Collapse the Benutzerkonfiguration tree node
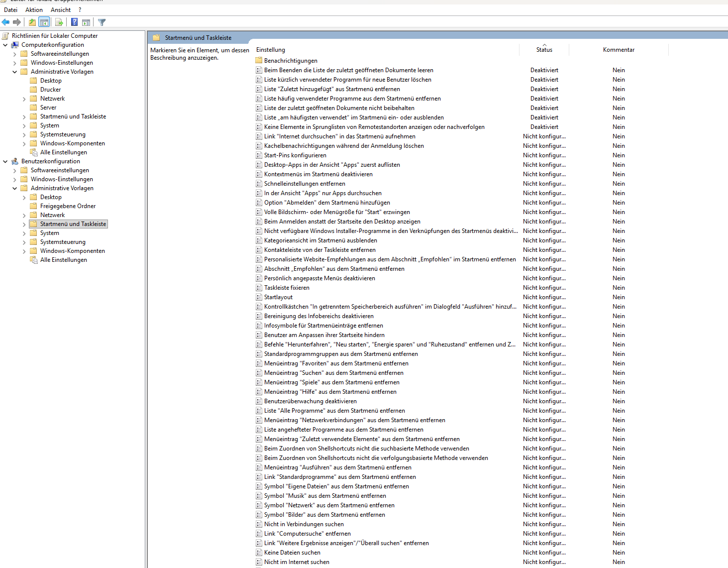 pyautogui.click(x=5, y=161)
